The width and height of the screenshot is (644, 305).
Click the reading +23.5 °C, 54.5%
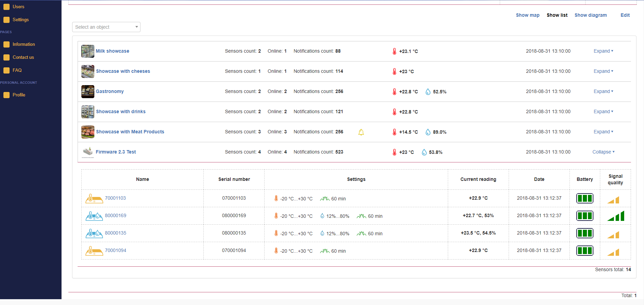tap(478, 233)
